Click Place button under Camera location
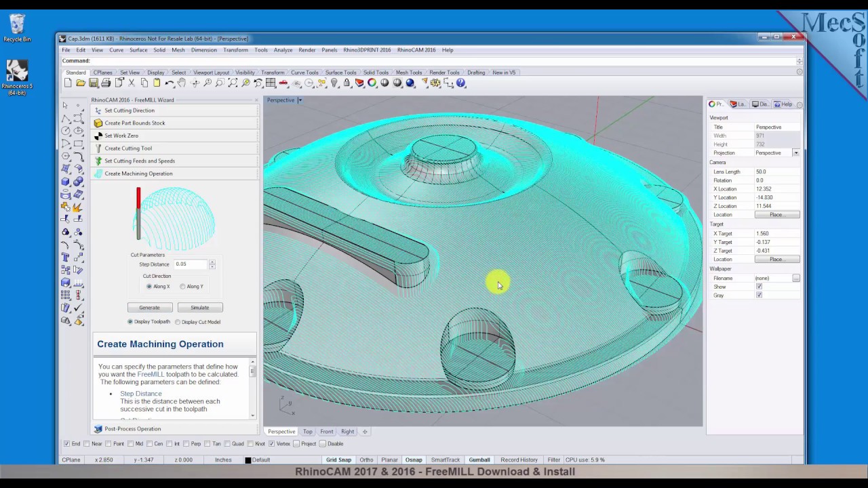Image resolution: width=868 pixels, height=488 pixels. pyautogui.click(x=776, y=215)
